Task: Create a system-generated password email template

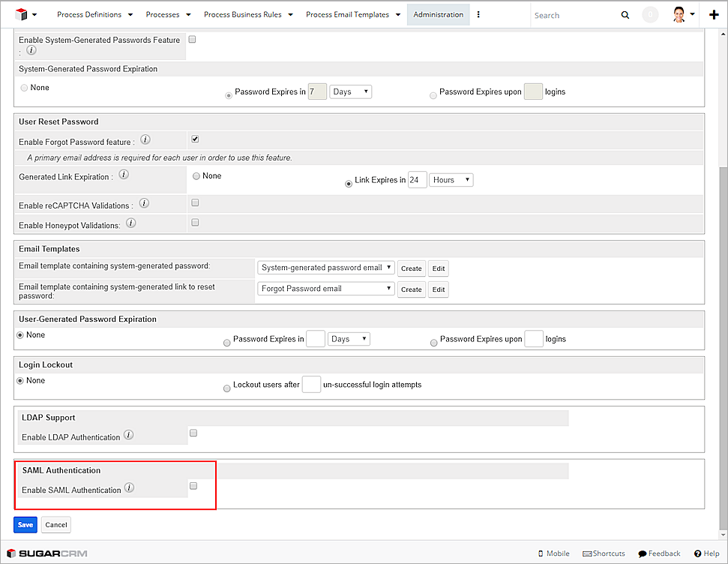Action: click(x=412, y=268)
